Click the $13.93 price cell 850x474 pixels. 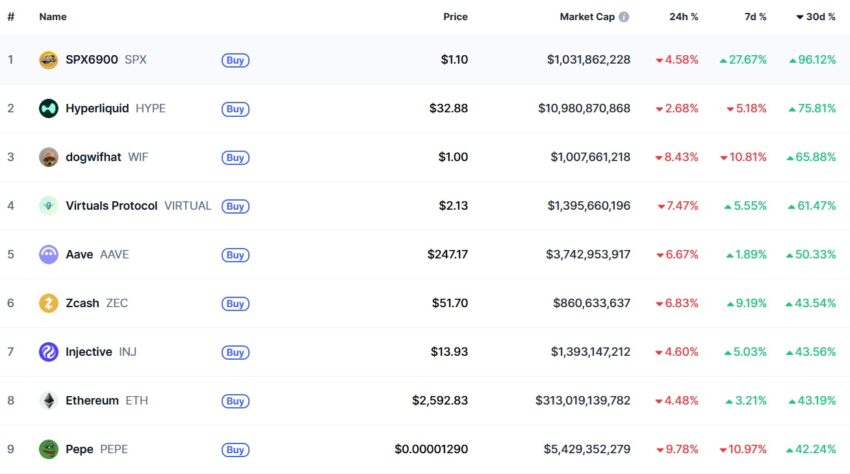[449, 352]
